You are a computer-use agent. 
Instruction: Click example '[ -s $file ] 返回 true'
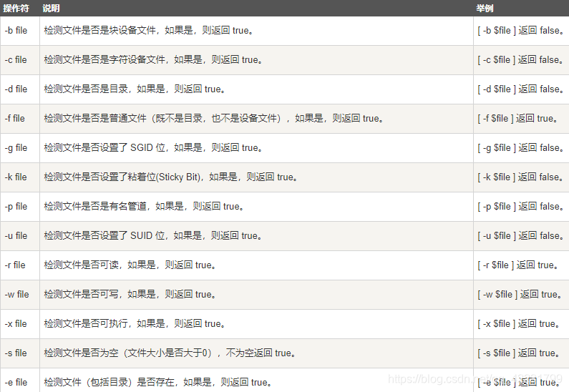point(519,353)
